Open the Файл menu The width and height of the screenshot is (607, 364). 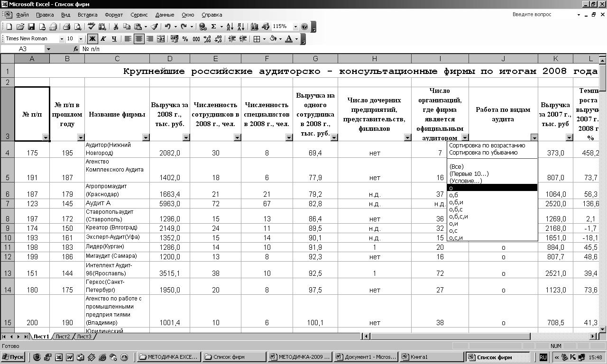(x=22, y=15)
